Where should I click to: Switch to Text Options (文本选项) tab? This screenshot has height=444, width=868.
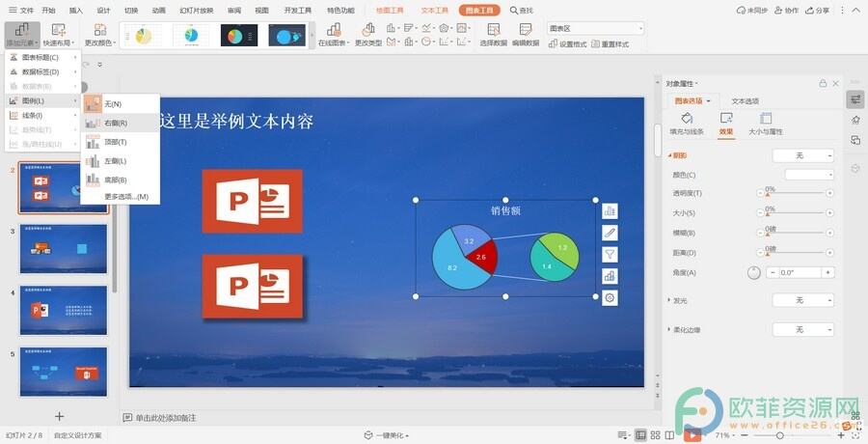click(x=746, y=101)
